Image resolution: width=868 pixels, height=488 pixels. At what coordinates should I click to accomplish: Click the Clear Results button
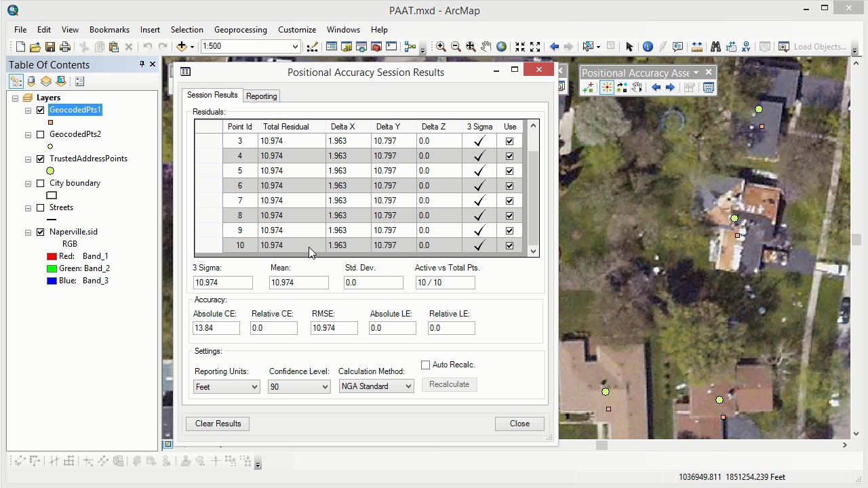218,424
